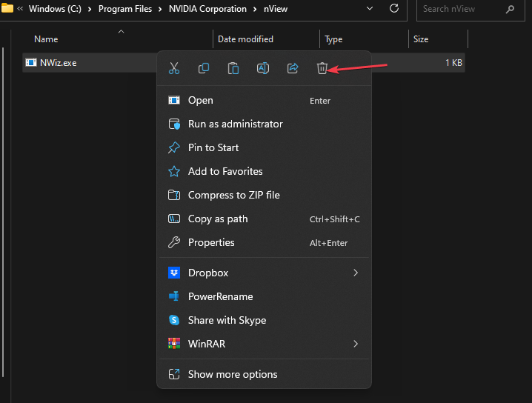This screenshot has width=532, height=403.
Task: Click the Rename icon in context menu
Action: (x=263, y=68)
